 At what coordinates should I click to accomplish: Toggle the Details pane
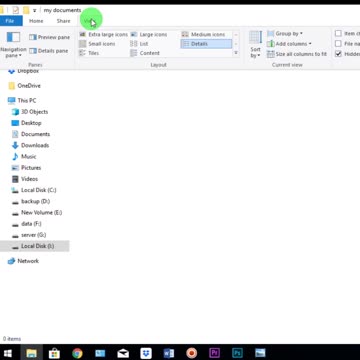coord(49,51)
